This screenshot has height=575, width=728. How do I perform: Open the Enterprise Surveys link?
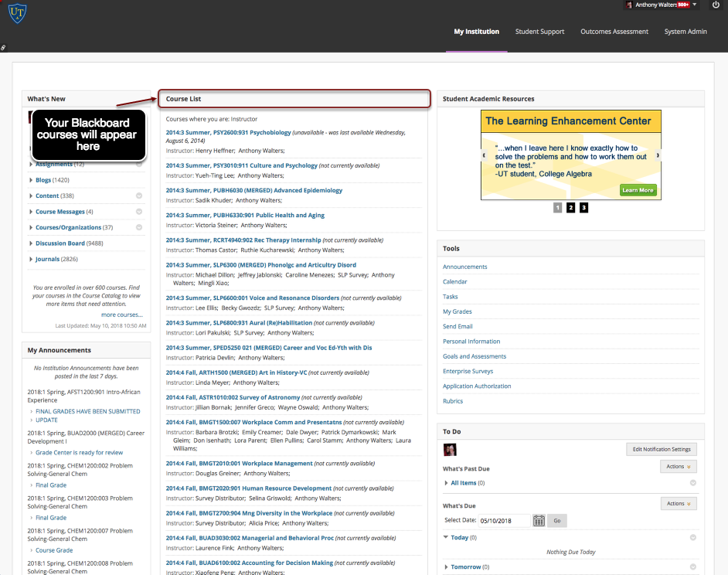[x=468, y=371]
